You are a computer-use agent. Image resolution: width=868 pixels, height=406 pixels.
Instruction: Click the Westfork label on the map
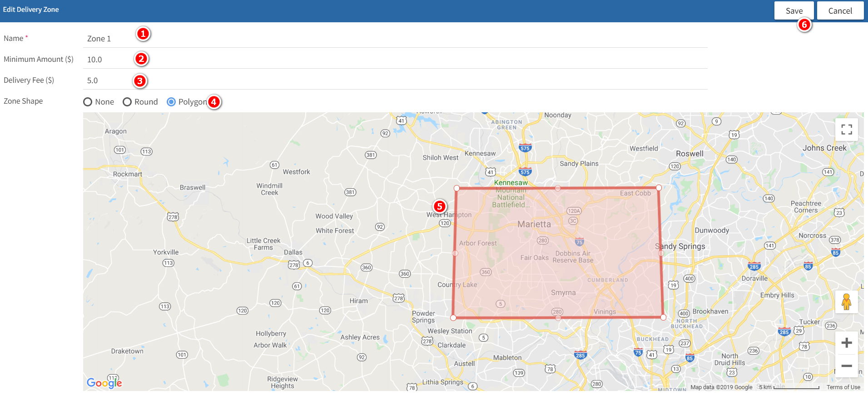coord(296,172)
